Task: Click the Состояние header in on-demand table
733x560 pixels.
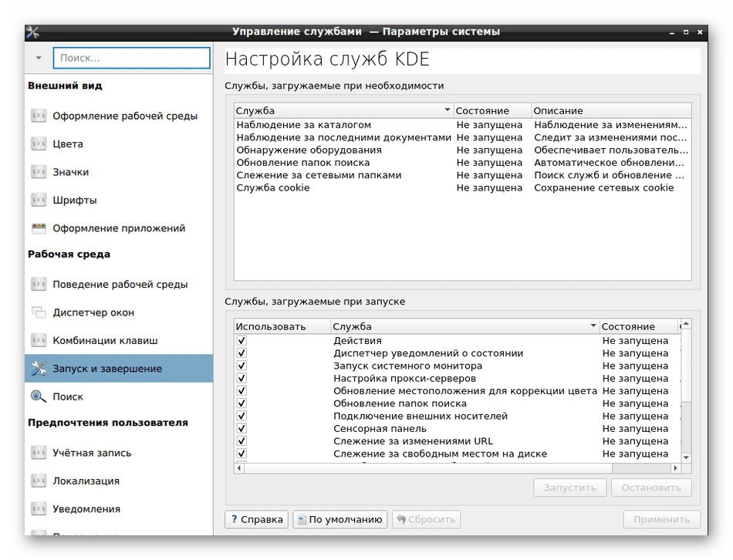Action: pos(492,111)
